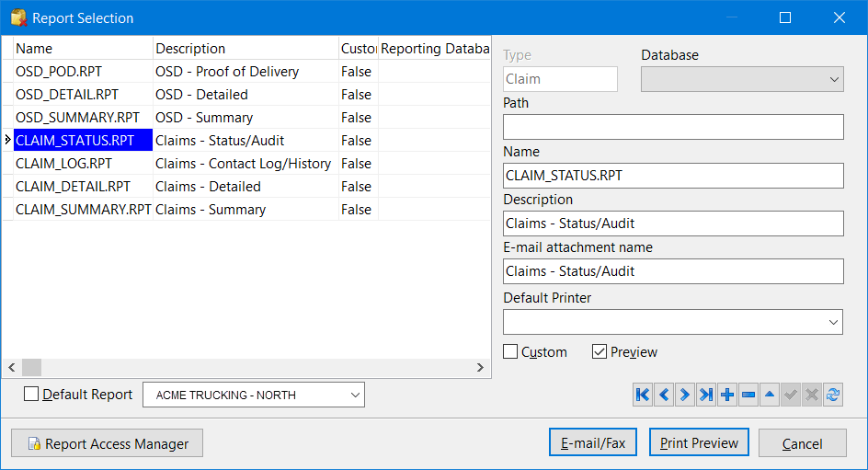Select the CLAIM_LOG.RPT report row

coord(64,164)
